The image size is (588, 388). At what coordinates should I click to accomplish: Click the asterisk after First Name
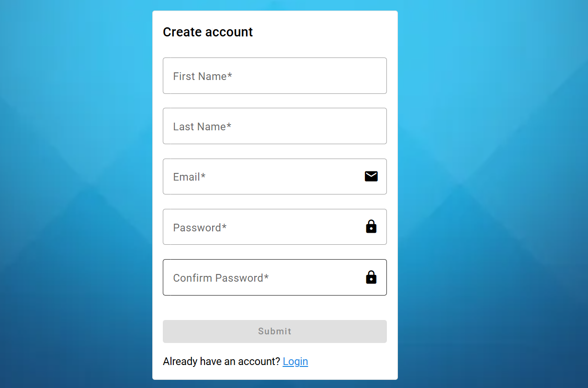pyautogui.click(x=230, y=75)
